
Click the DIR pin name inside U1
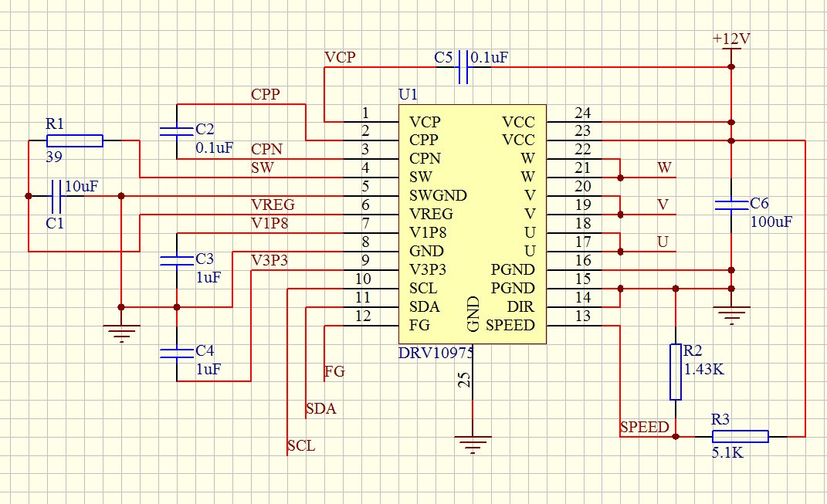pos(520,307)
